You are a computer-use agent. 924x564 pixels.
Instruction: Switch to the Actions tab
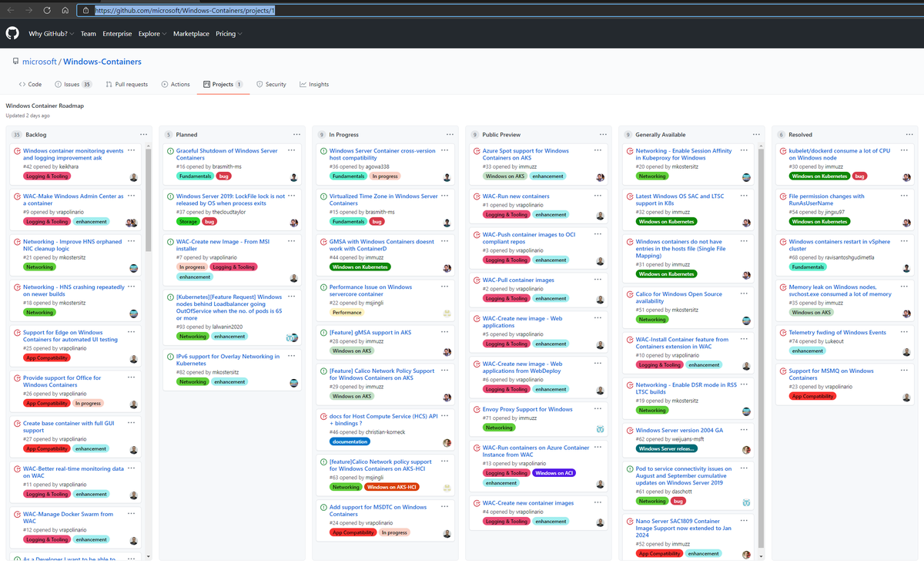tap(176, 84)
